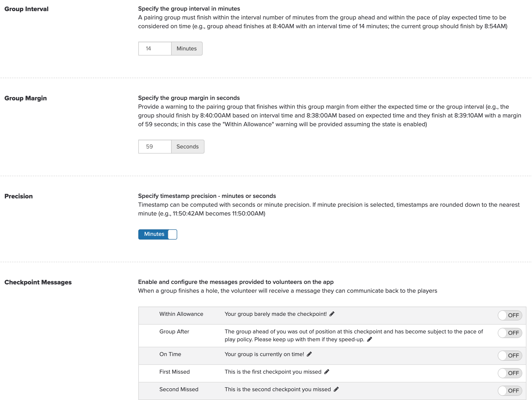Edit the Second Missed message pencil icon
This screenshot has width=532, height=400.
tap(336, 389)
